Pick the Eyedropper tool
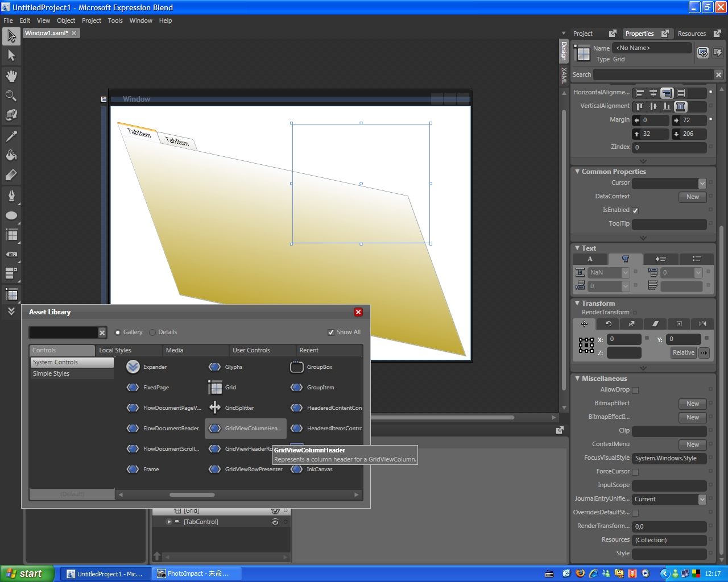Screen dimensions: 728x582 pos(11,136)
